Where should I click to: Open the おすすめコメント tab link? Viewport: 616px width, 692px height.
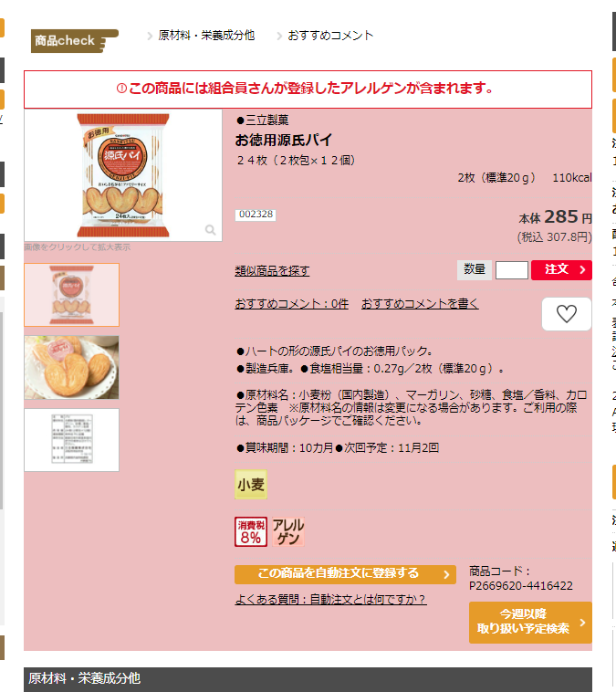tap(330, 36)
